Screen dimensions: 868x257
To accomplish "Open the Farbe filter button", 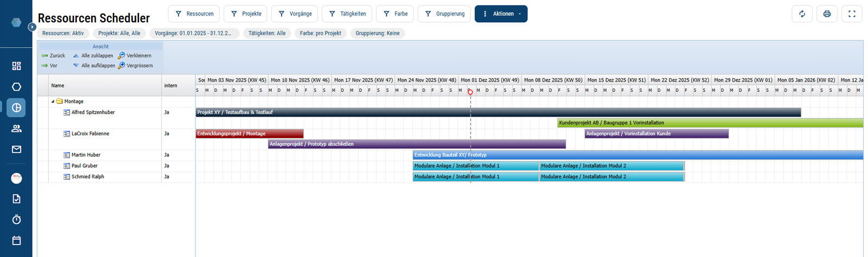I will 395,14.
